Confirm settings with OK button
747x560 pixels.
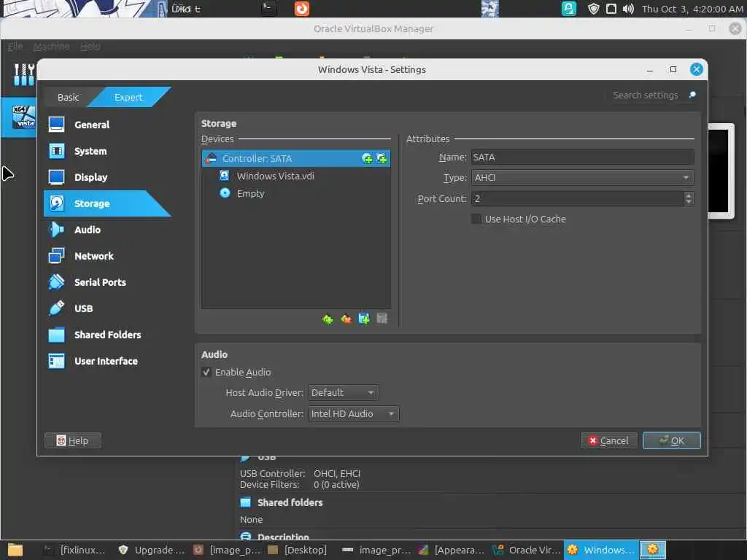[671, 440]
